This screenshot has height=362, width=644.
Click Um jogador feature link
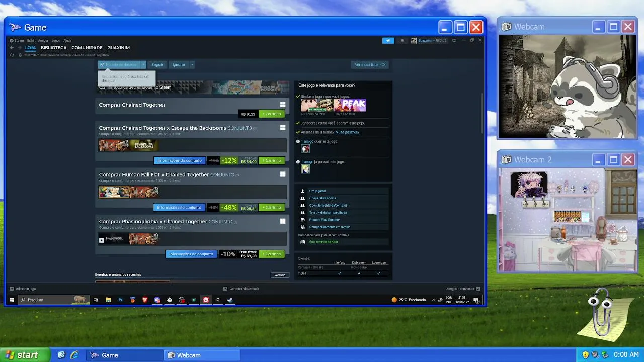coord(317,191)
